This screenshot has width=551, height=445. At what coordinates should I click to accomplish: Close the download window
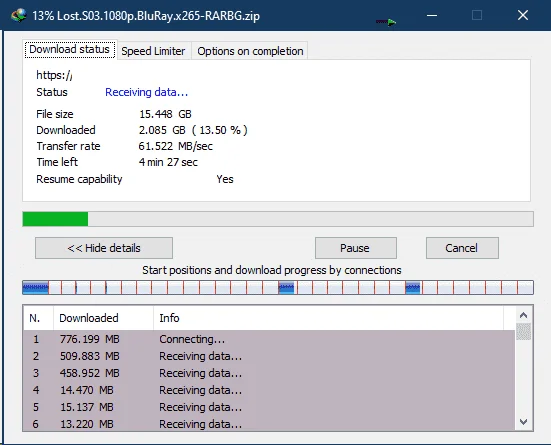523,15
